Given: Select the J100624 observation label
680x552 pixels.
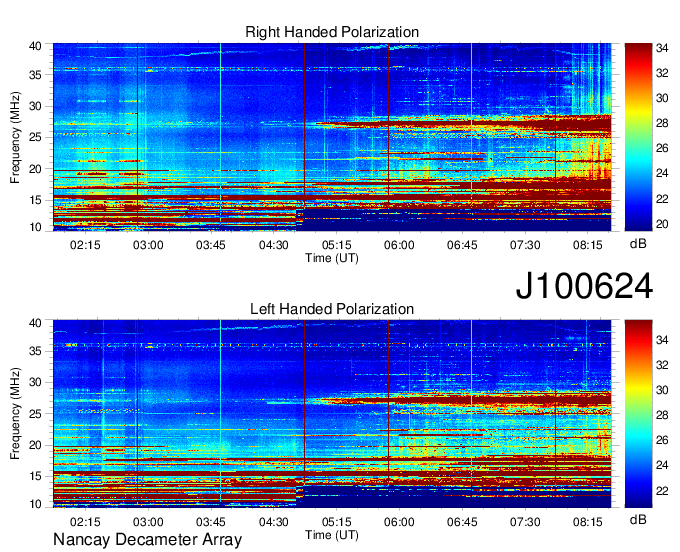Looking at the screenshot, I should [584, 286].
